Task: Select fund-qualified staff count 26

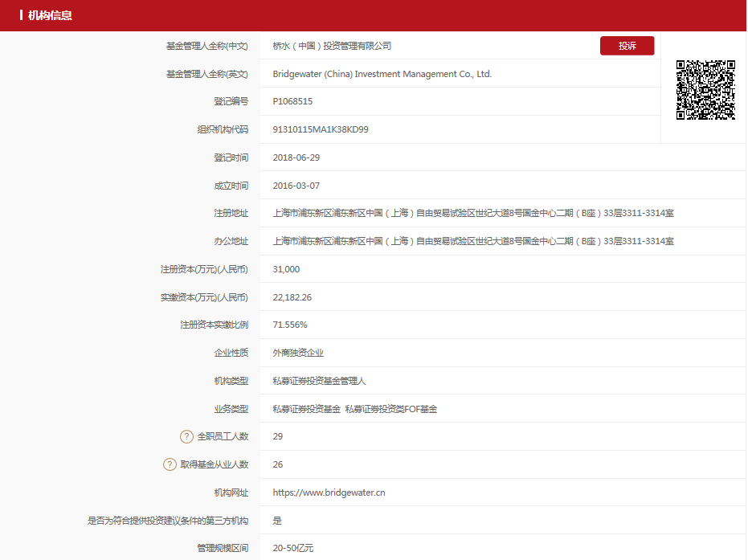Action: click(x=278, y=464)
